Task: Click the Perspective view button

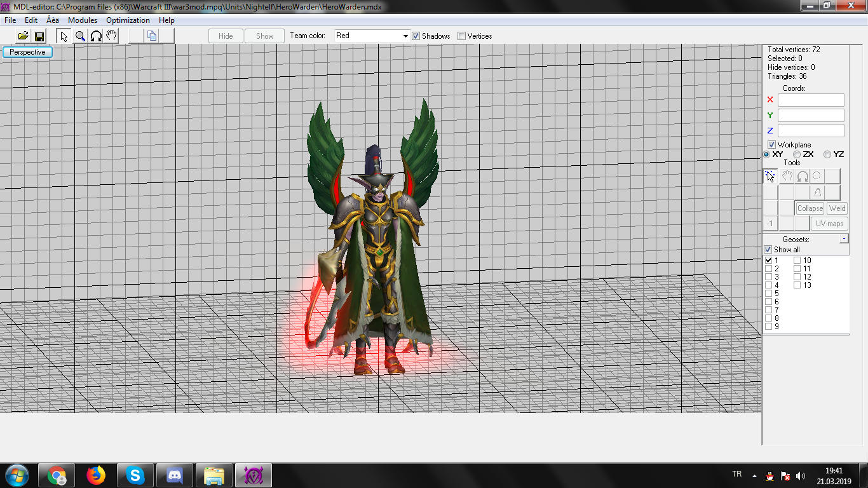Action: point(27,52)
